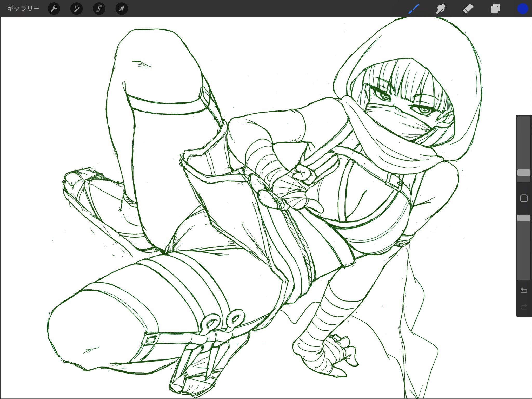Open the blue color swatch picker
This screenshot has width=532, height=399.
point(522,9)
